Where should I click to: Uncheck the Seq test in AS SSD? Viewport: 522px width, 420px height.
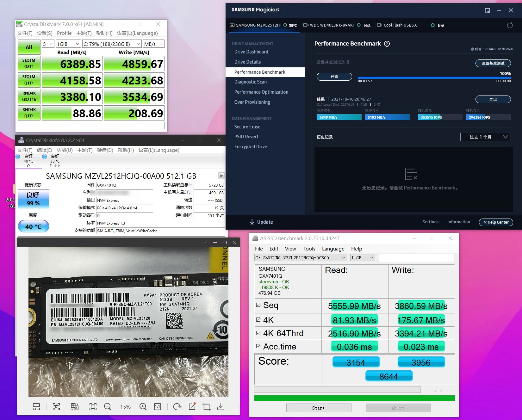tap(258, 305)
